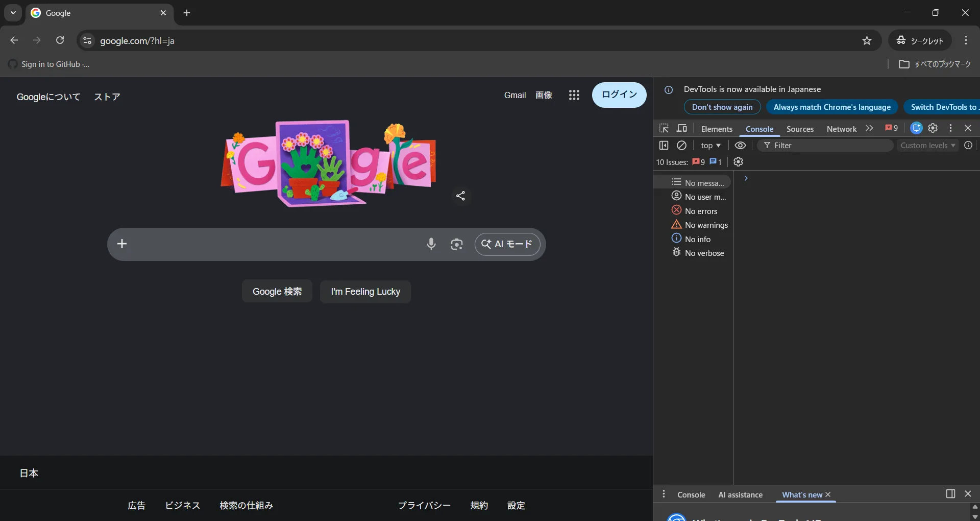Show more DevTools tabs chevron
980x521 pixels.
coord(869,128)
